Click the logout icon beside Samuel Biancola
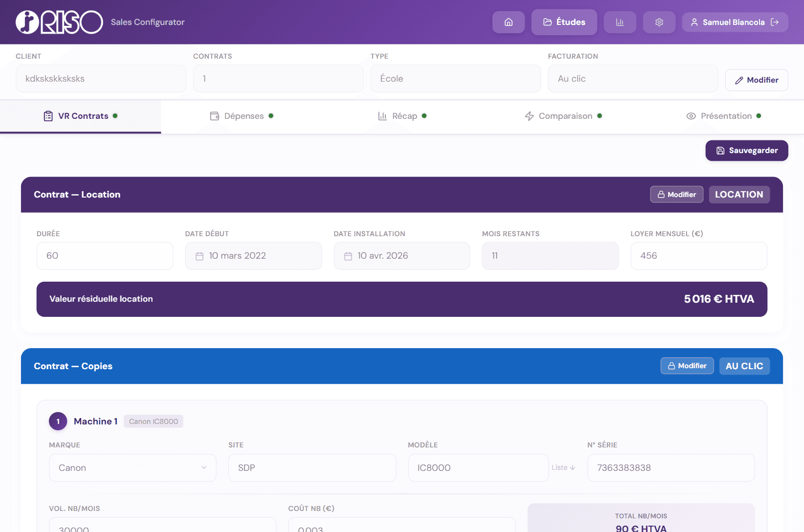 774,22
